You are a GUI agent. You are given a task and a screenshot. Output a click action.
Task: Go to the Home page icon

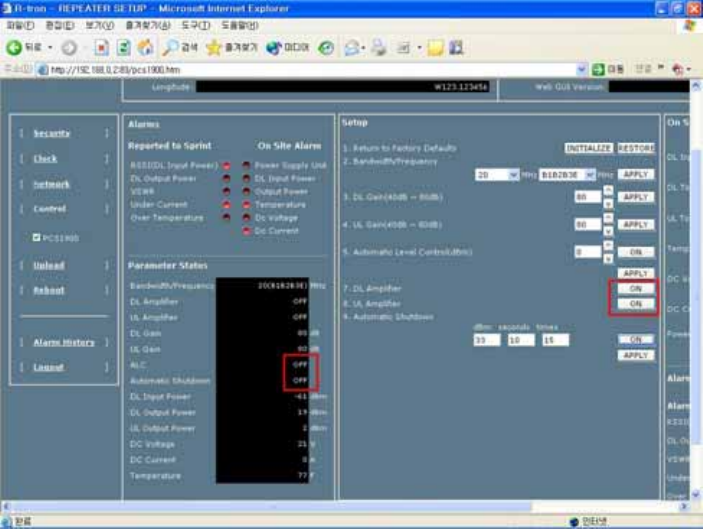coord(145,48)
